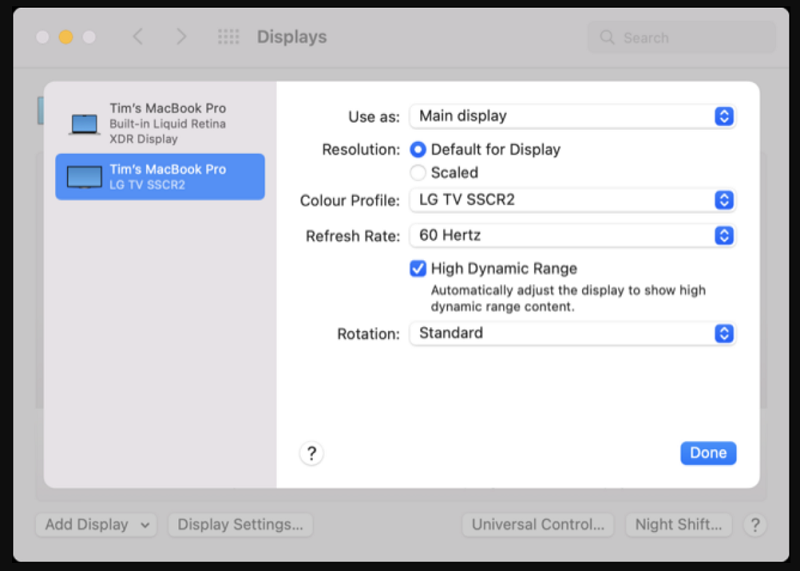
Task: Open Universal Control… settings
Action: click(x=538, y=525)
